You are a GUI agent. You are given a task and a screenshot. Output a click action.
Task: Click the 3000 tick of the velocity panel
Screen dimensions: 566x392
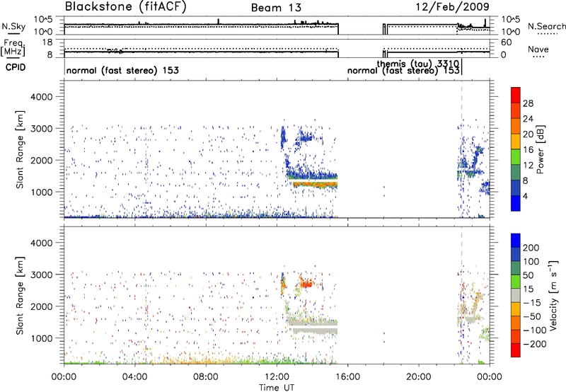click(42, 275)
